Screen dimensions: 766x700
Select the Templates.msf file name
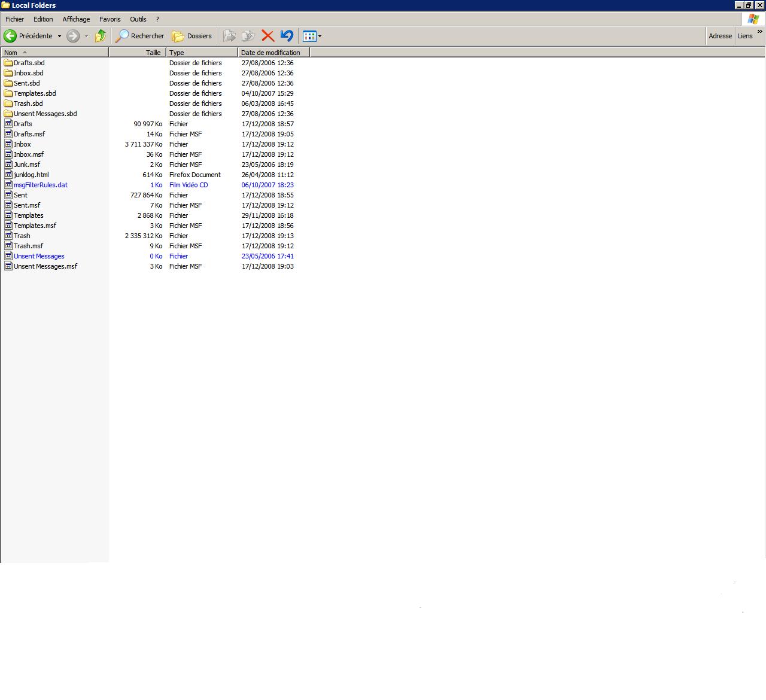35,226
